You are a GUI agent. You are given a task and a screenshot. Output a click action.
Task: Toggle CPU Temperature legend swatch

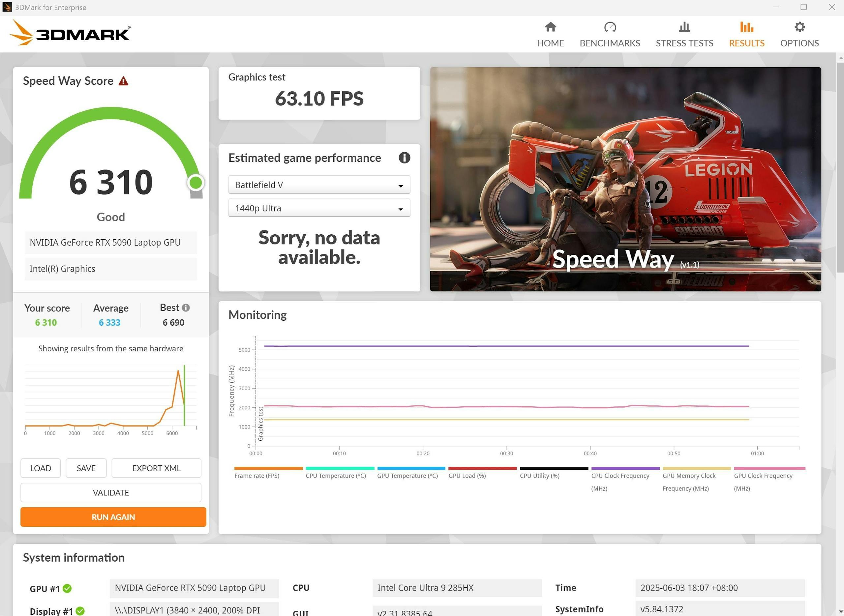340,468
